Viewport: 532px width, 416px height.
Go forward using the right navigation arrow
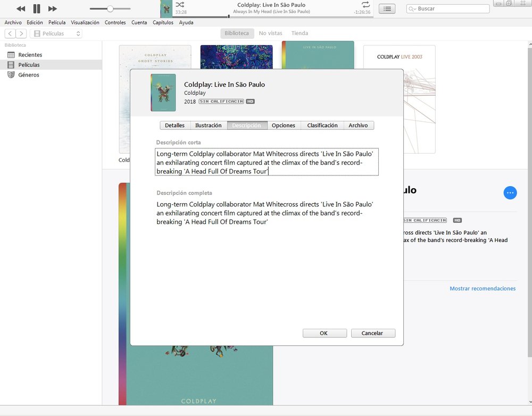tap(21, 34)
